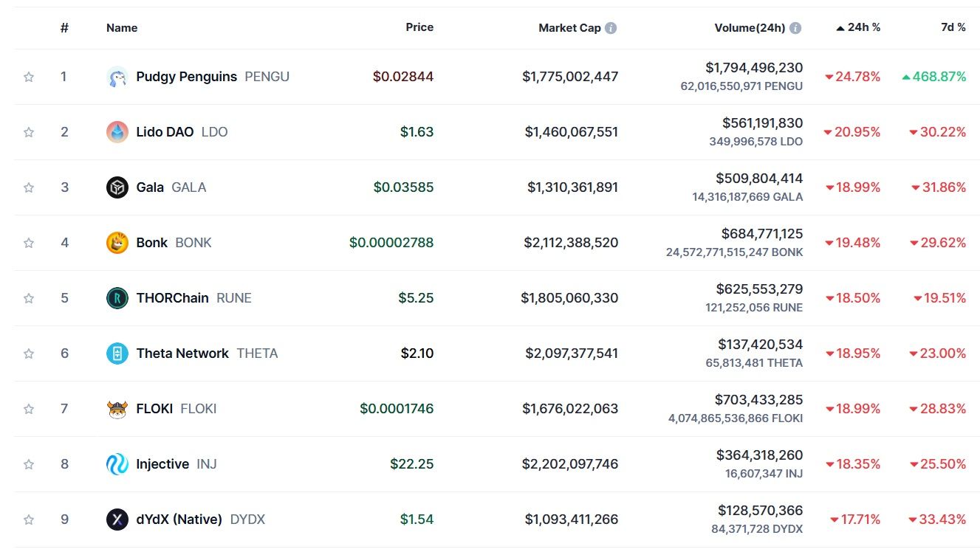Show Market Cap info tooltip icon

[611, 28]
